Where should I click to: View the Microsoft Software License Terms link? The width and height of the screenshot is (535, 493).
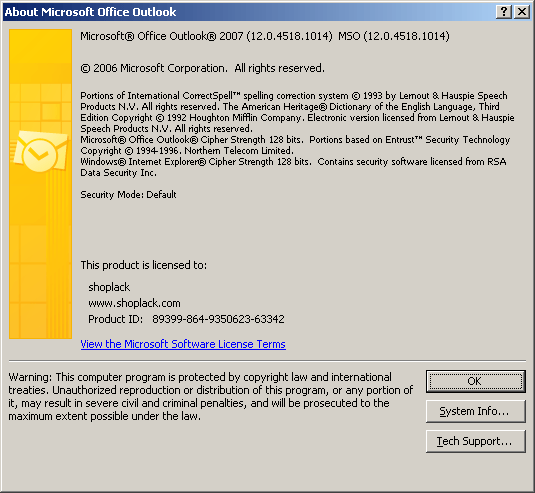tap(183, 344)
